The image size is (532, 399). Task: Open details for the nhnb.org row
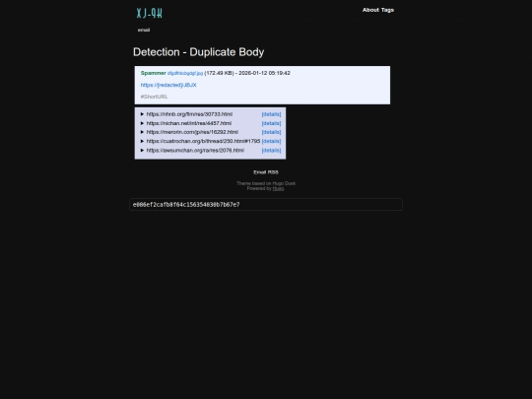(x=271, y=114)
